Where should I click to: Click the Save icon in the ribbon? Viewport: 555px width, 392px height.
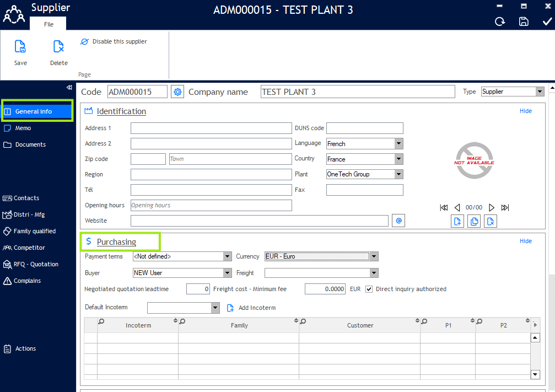click(x=20, y=47)
